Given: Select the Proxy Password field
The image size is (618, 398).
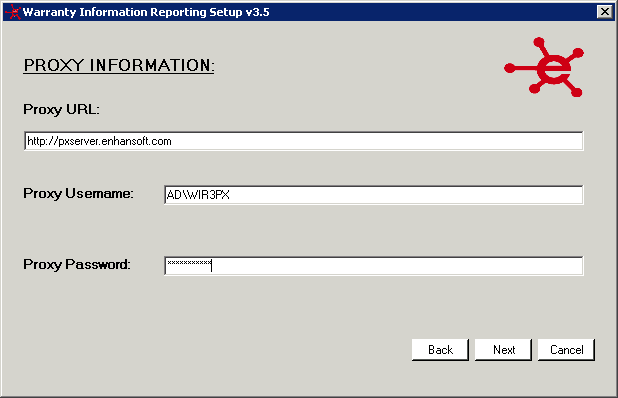Looking at the screenshot, I should 374,266.
